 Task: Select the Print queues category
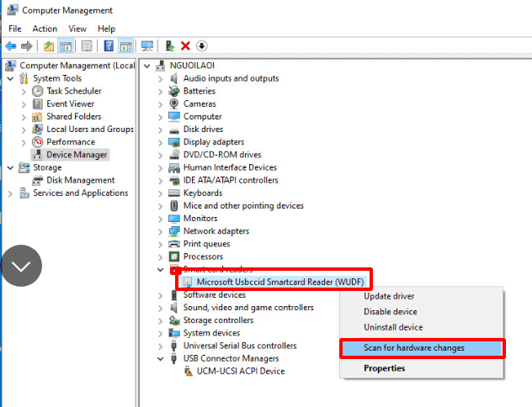coord(206,244)
